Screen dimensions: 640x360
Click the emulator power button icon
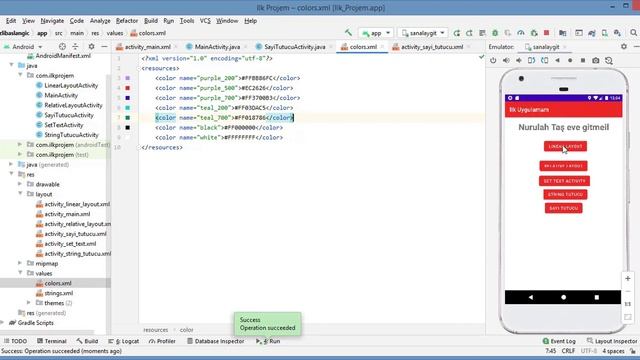493,60
